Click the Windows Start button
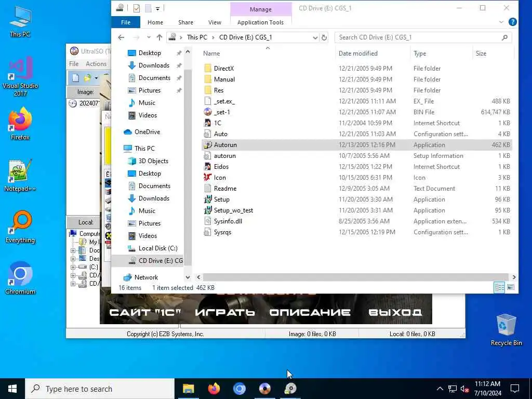Viewport: 532px width, 399px height. (12, 389)
